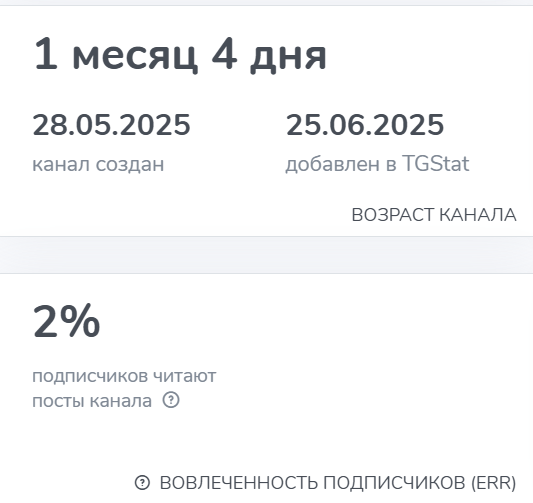The height and width of the screenshot is (503, 533).
Task: Click the channel creation date 28.05.2025
Action: pos(111,125)
